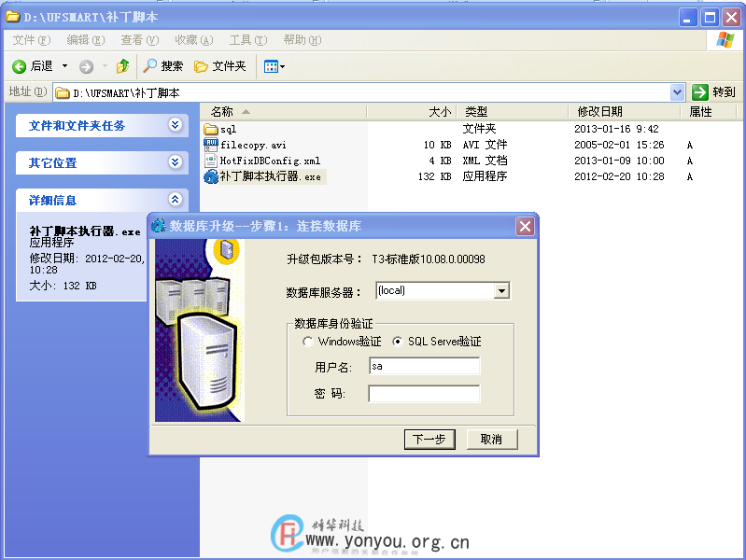Screen dimensions: 746x560
Task: Click the 密码 input field
Action: pyautogui.click(x=425, y=394)
